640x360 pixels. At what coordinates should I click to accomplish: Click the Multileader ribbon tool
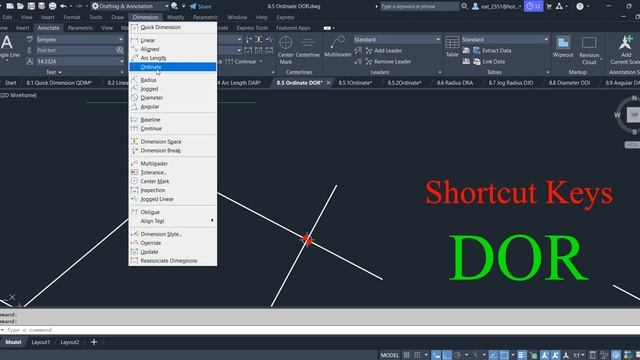tap(338, 47)
